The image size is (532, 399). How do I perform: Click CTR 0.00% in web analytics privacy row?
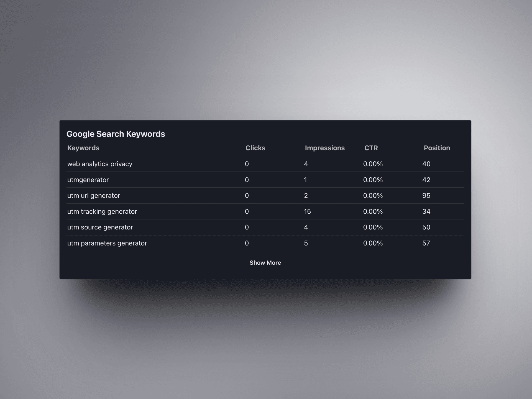point(373,164)
